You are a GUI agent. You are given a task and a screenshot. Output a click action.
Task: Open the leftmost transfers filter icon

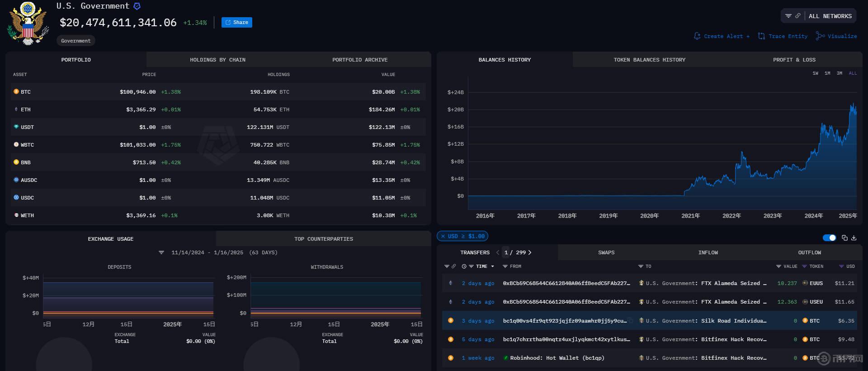(447, 266)
